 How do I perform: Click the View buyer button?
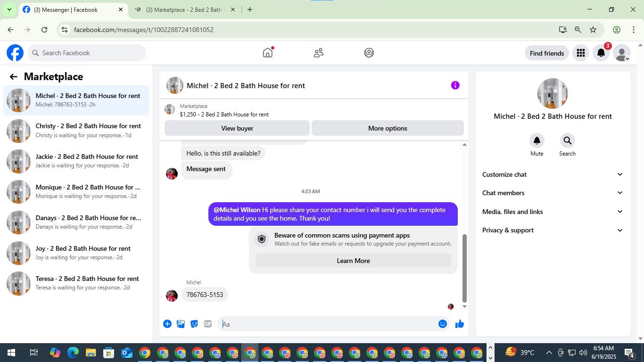click(237, 128)
